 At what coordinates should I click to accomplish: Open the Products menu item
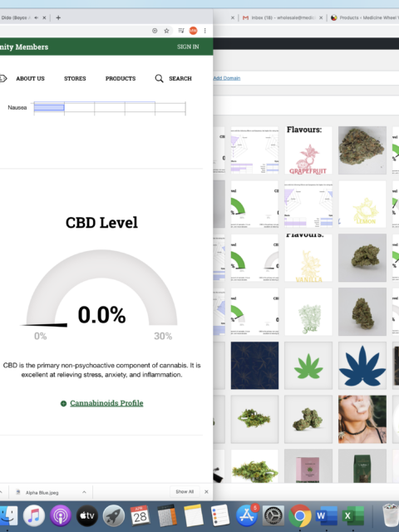point(121,78)
